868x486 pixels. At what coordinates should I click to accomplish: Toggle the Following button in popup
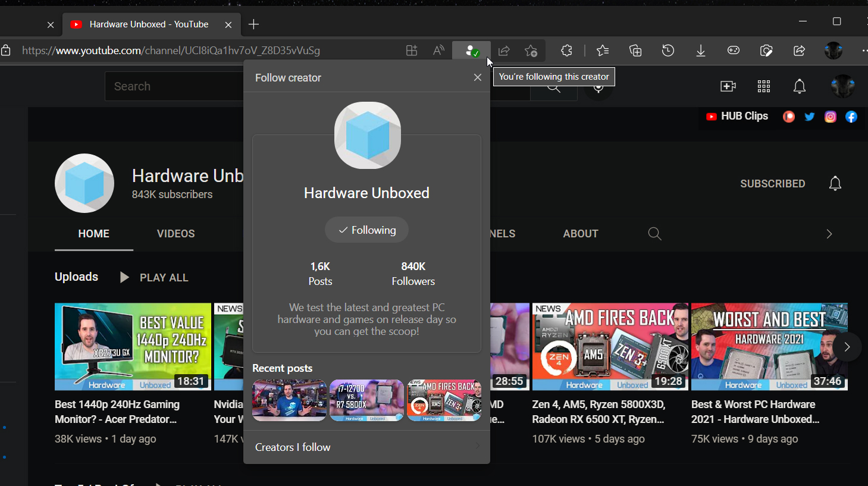(x=366, y=230)
